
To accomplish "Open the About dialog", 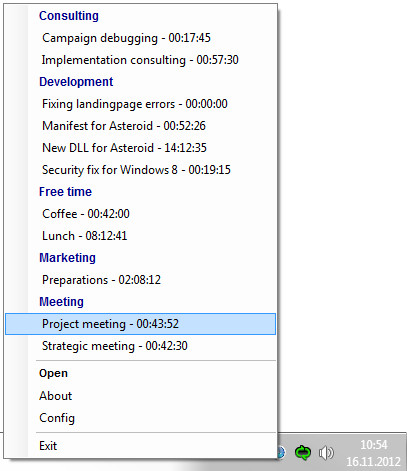I will click(x=140, y=396).
